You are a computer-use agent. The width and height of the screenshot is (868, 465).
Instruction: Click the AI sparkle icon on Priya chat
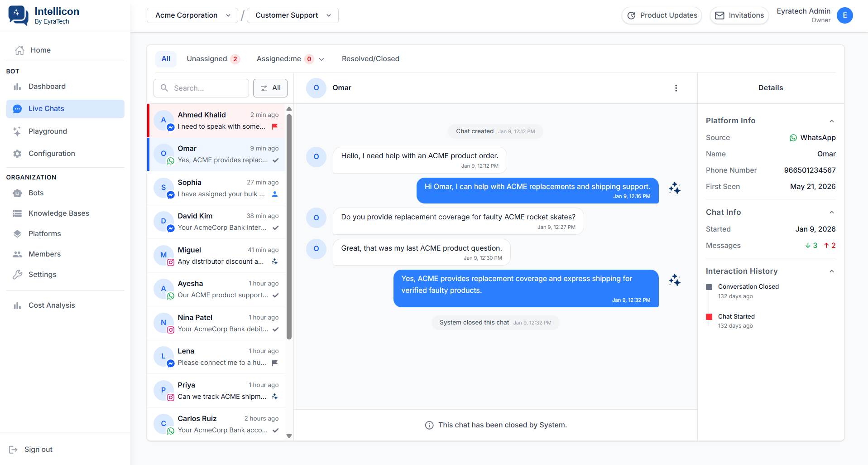tap(275, 397)
